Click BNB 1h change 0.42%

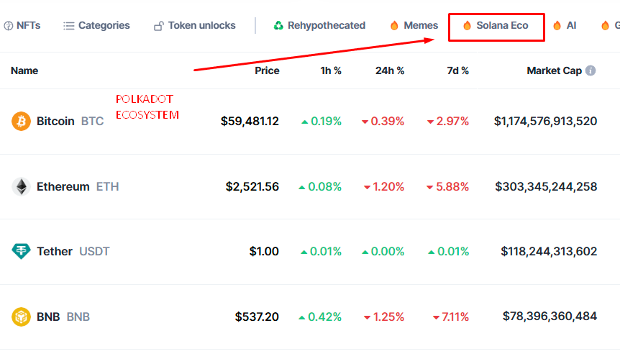pos(320,317)
